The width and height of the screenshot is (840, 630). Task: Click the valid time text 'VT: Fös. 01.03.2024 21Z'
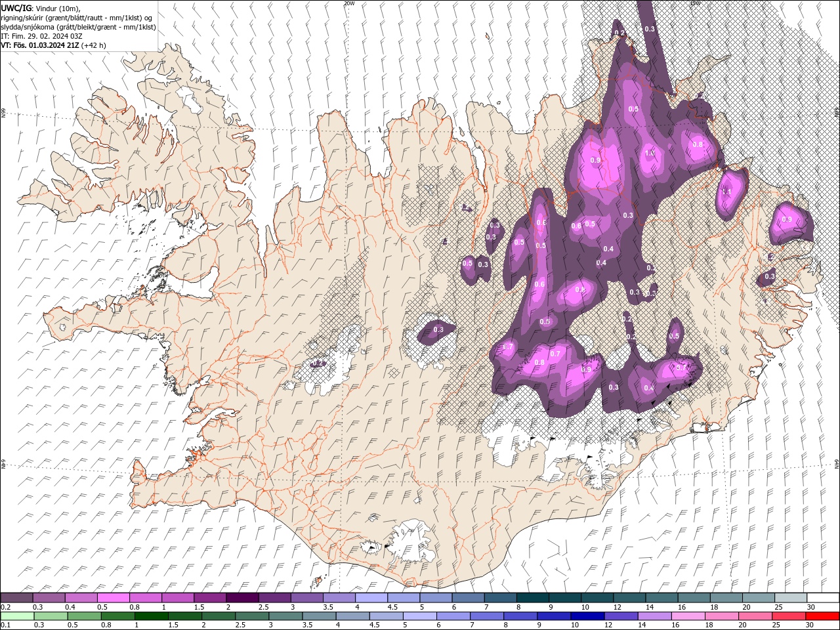[40, 45]
